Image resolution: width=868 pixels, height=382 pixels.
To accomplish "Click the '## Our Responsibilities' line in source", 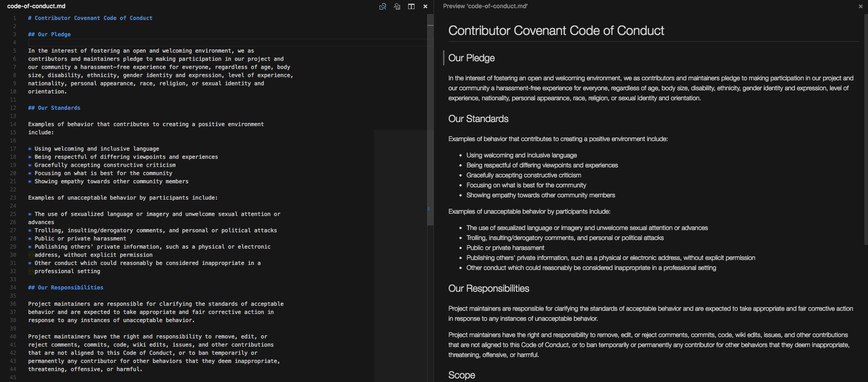I will pyautogui.click(x=66, y=288).
